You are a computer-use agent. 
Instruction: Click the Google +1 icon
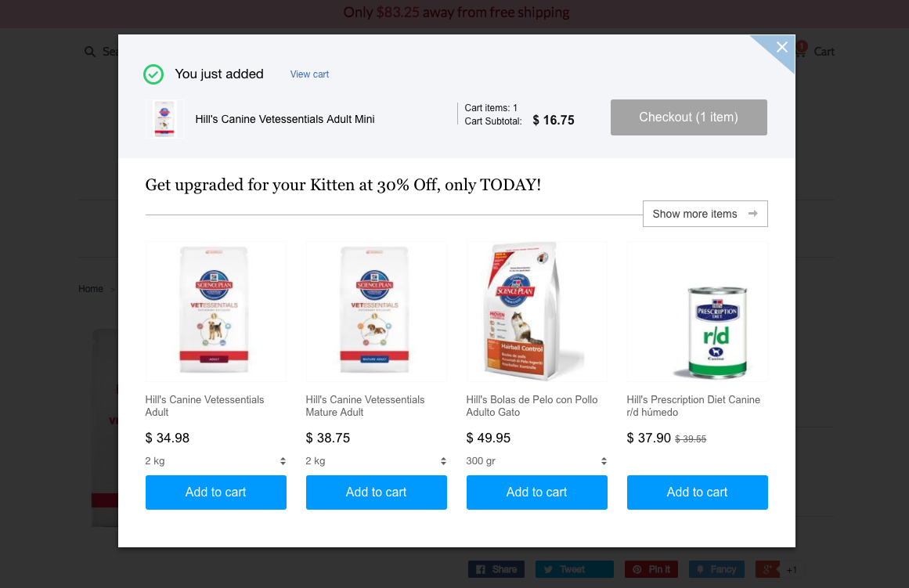(767, 569)
